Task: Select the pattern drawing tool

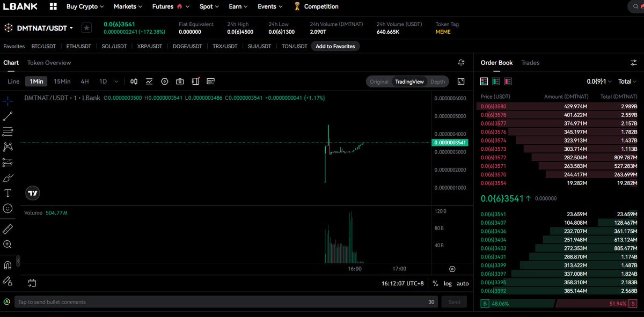Action: tap(8, 146)
